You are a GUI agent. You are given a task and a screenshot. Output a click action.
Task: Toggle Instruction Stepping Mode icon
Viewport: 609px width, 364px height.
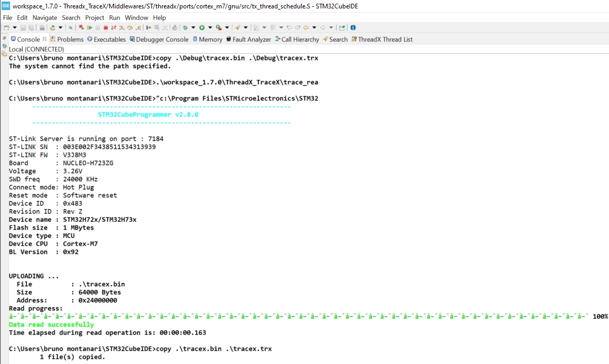149,27
